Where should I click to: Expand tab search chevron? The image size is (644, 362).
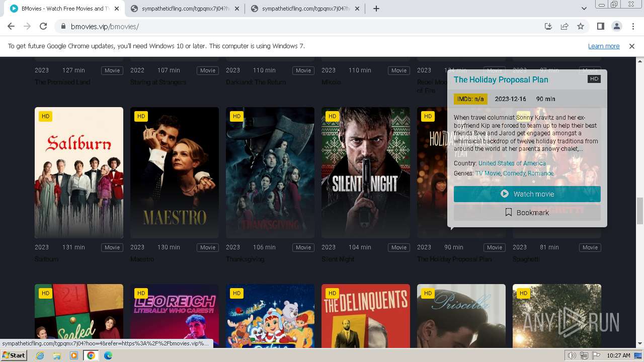584,9
